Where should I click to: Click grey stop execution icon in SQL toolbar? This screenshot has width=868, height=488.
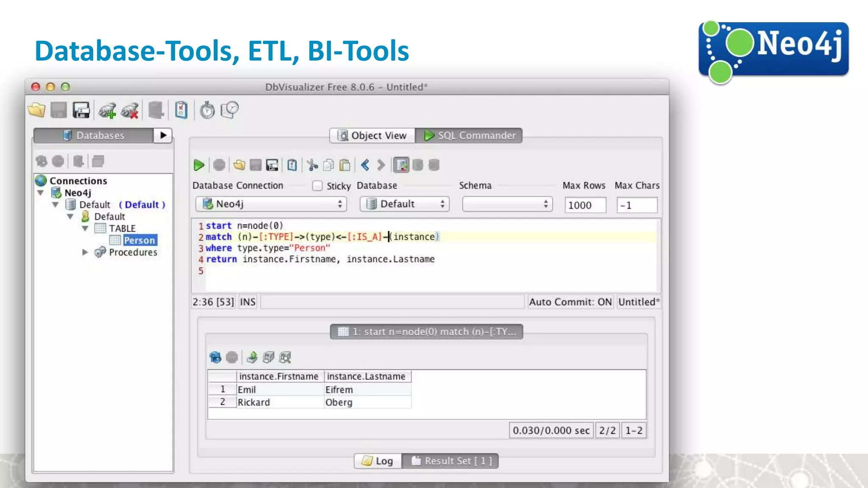219,165
